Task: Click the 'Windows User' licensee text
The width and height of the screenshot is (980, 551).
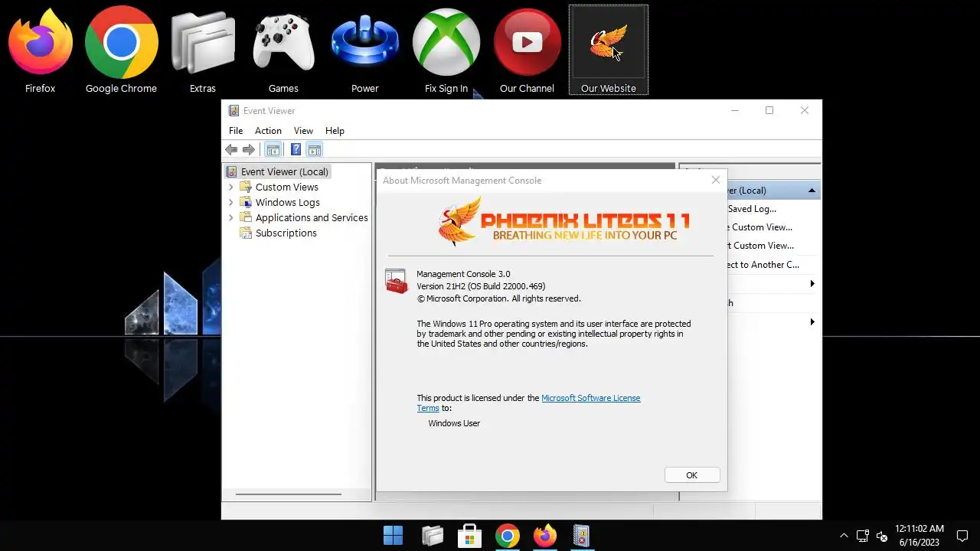Action: (454, 423)
